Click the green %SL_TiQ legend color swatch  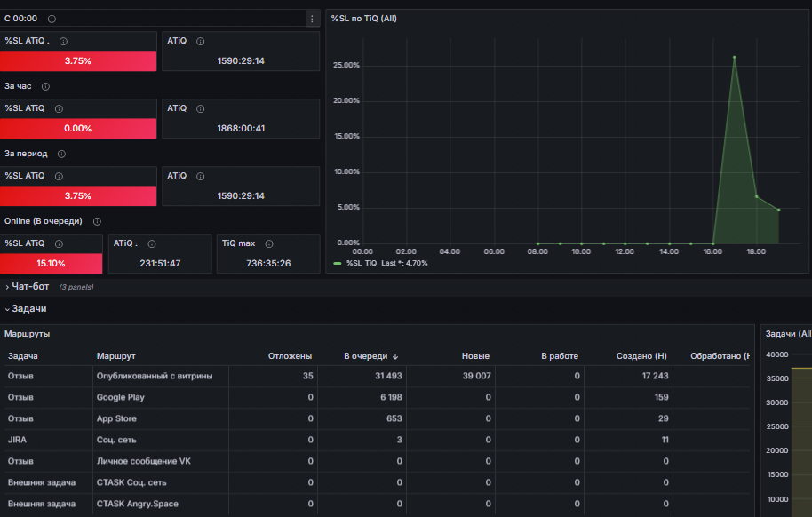(x=338, y=263)
